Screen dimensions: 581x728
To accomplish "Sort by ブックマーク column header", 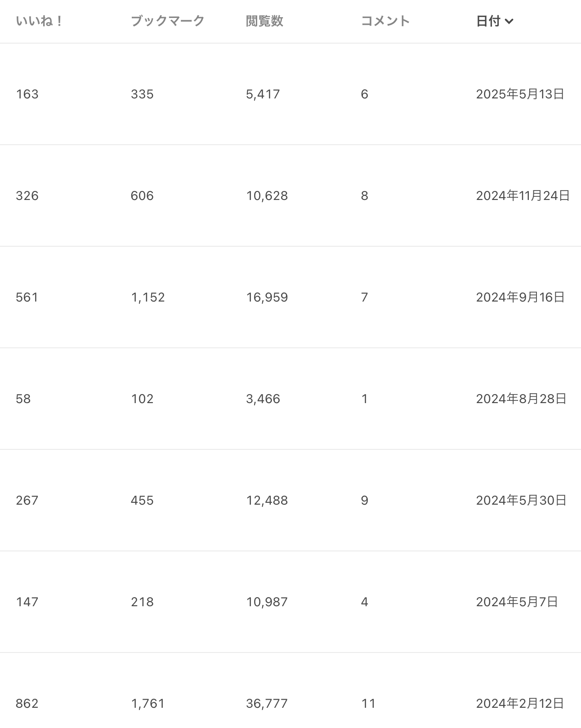I will [x=168, y=21].
